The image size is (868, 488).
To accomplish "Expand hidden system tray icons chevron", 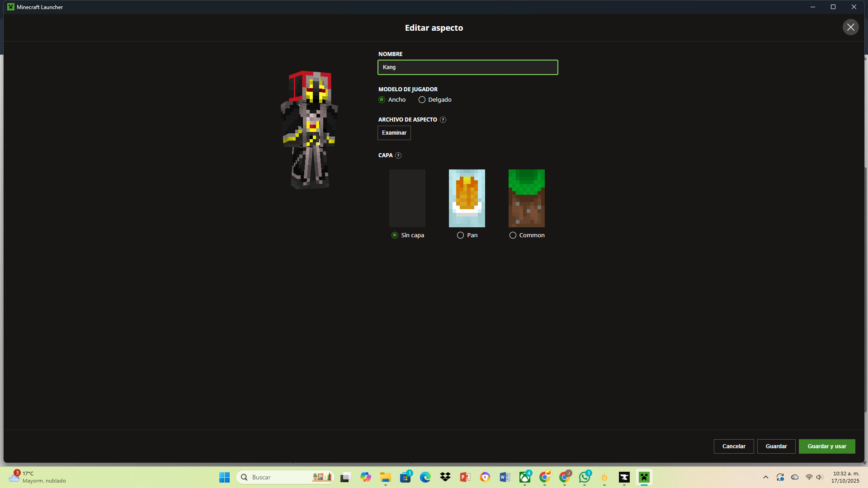I will (x=766, y=477).
